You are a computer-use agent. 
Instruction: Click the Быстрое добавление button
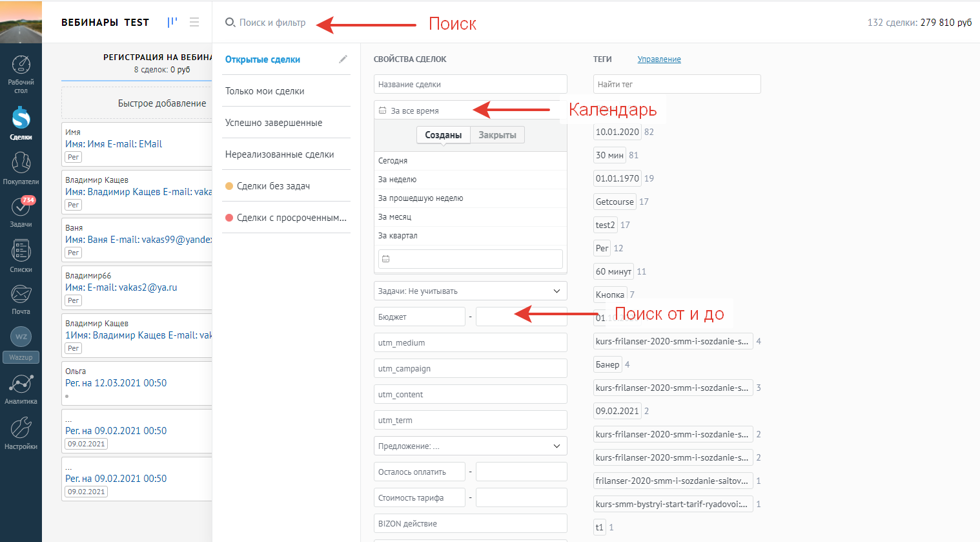coord(162,103)
